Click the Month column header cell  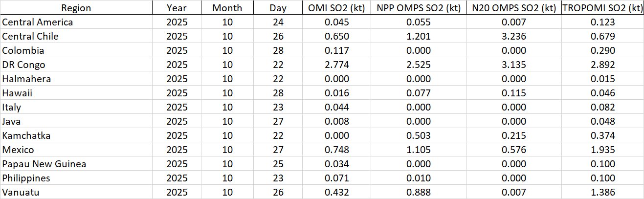(227, 8)
